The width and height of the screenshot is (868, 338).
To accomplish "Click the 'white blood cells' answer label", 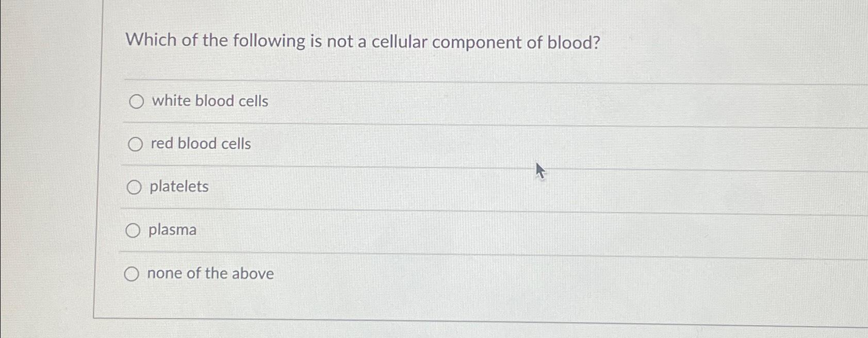I will pos(208,101).
